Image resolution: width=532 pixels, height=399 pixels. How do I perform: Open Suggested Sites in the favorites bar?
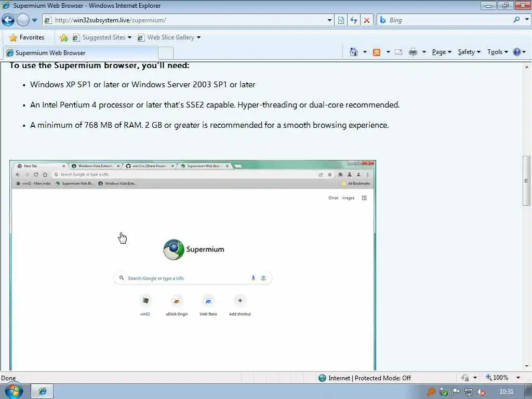pos(102,37)
